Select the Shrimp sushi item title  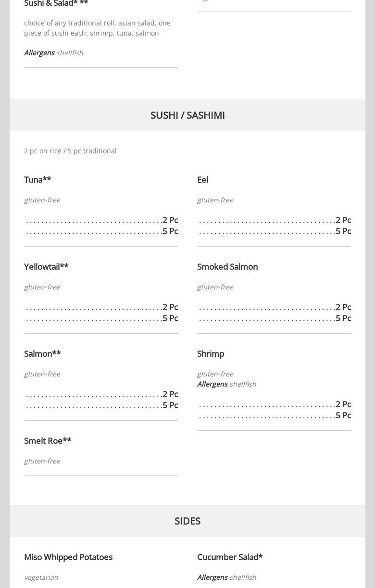click(x=211, y=353)
